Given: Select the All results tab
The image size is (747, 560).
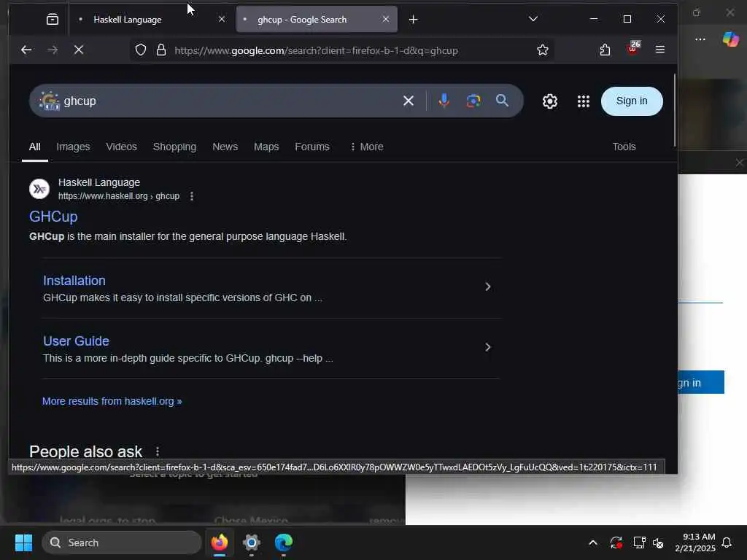Looking at the screenshot, I should [35, 147].
